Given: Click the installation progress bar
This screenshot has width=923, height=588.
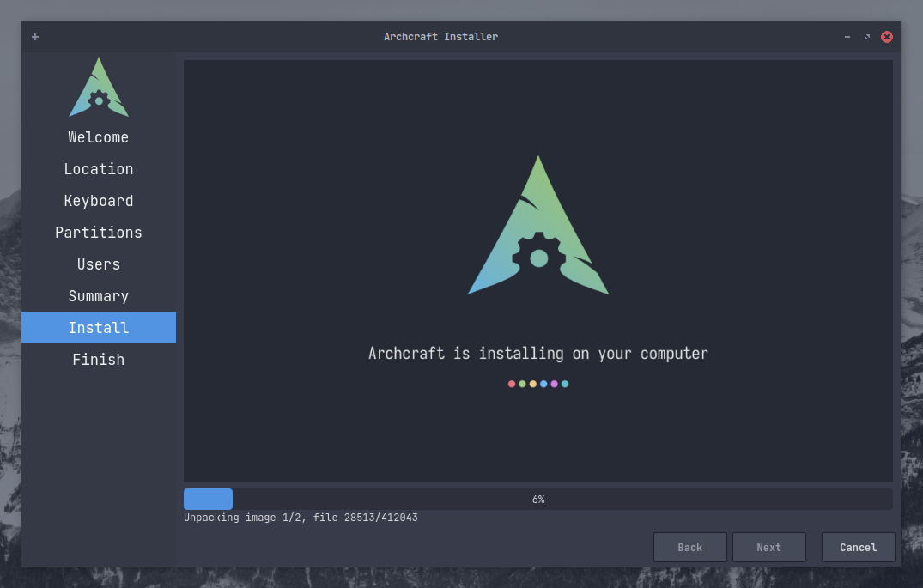Looking at the screenshot, I should coord(538,499).
